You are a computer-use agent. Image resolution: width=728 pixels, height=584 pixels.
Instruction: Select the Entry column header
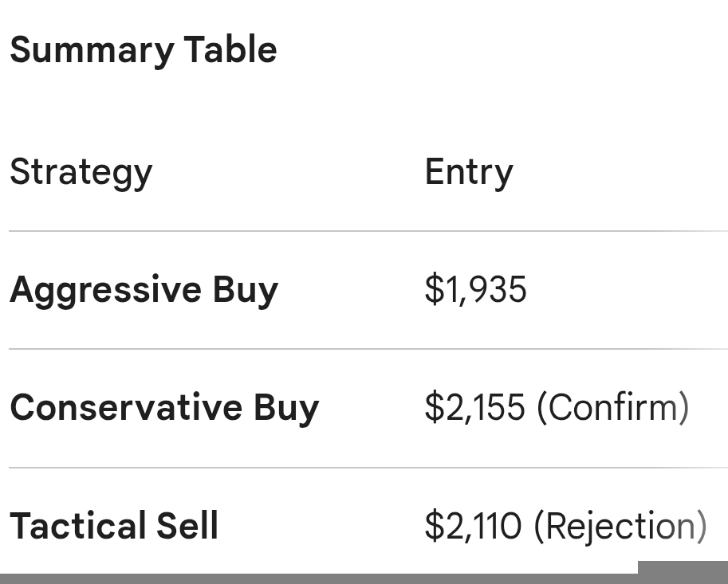pyautogui.click(x=469, y=172)
